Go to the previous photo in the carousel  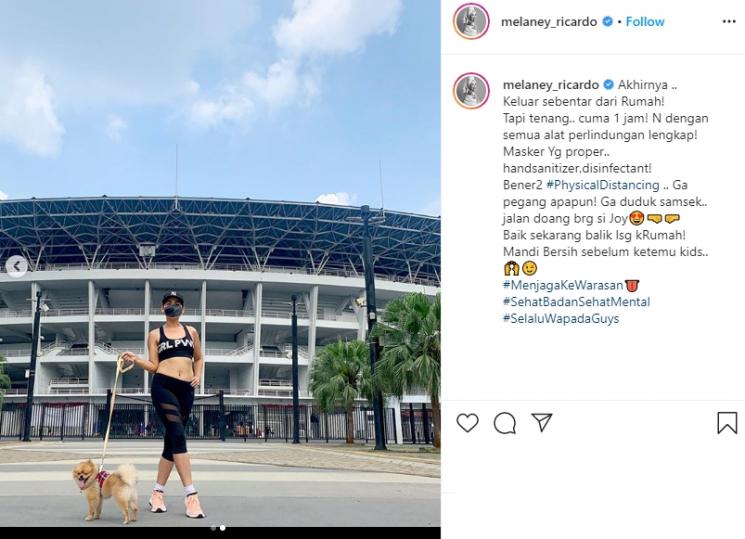click(x=17, y=266)
